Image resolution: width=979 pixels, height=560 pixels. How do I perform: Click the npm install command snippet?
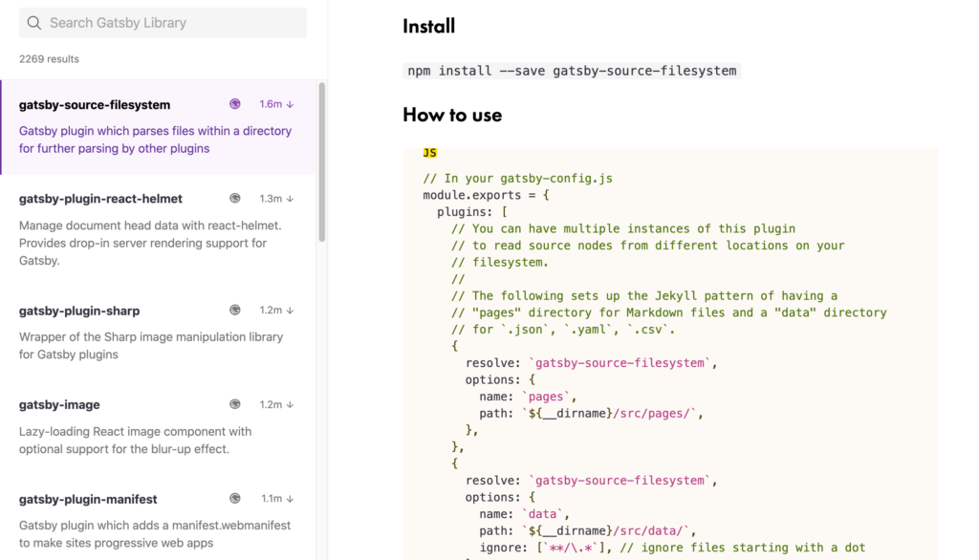pyautogui.click(x=572, y=70)
